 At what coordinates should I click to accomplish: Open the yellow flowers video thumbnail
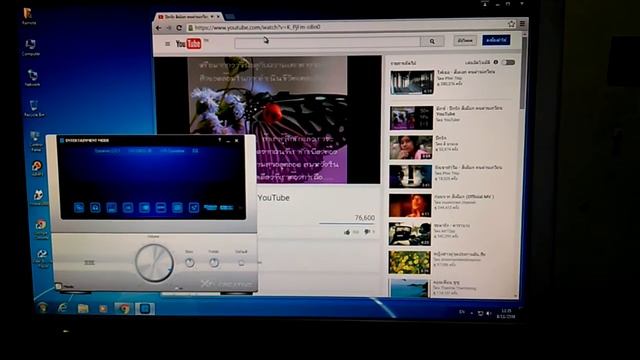pyautogui.click(x=409, y=262)
